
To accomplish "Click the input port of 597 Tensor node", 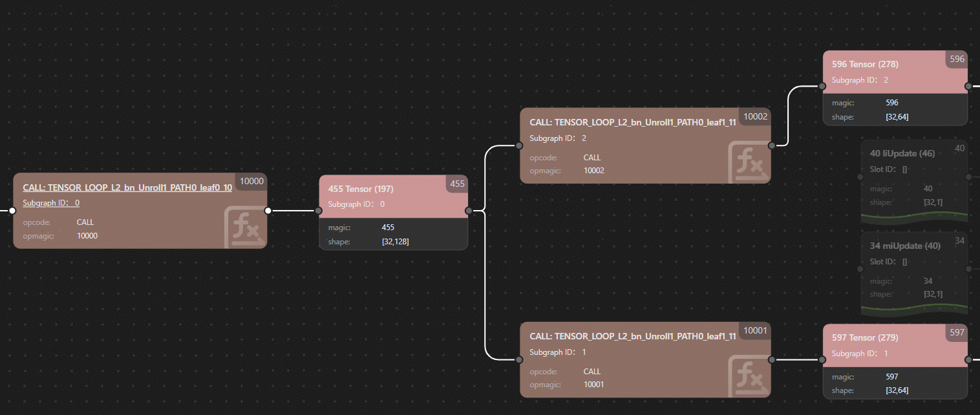I will 822,359.
